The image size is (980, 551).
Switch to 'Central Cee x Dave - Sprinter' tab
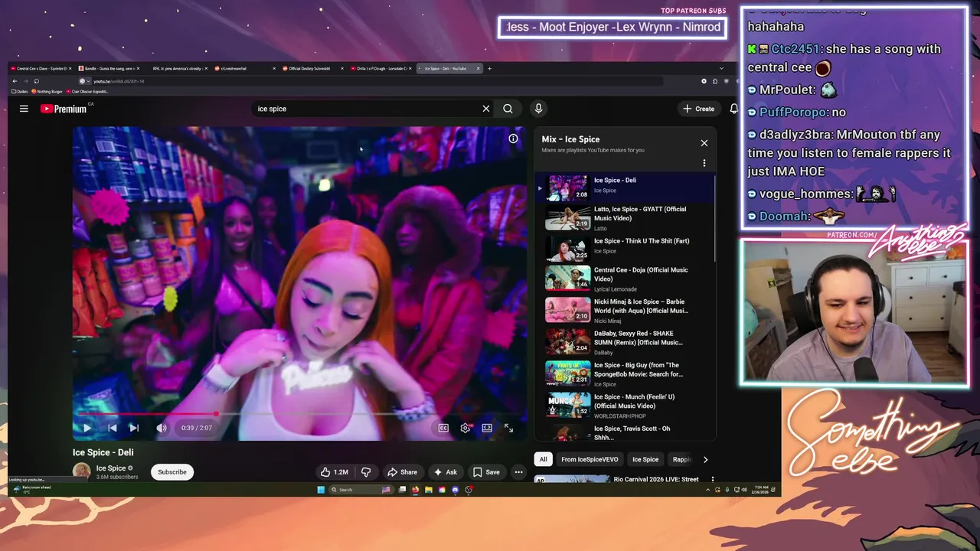coord(40,68)
